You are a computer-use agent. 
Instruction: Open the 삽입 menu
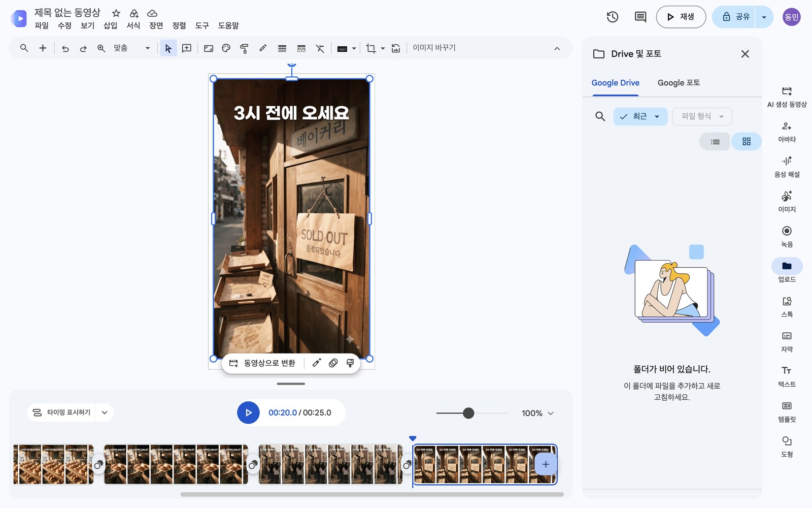pyautogui.click(x=110, y=25)
